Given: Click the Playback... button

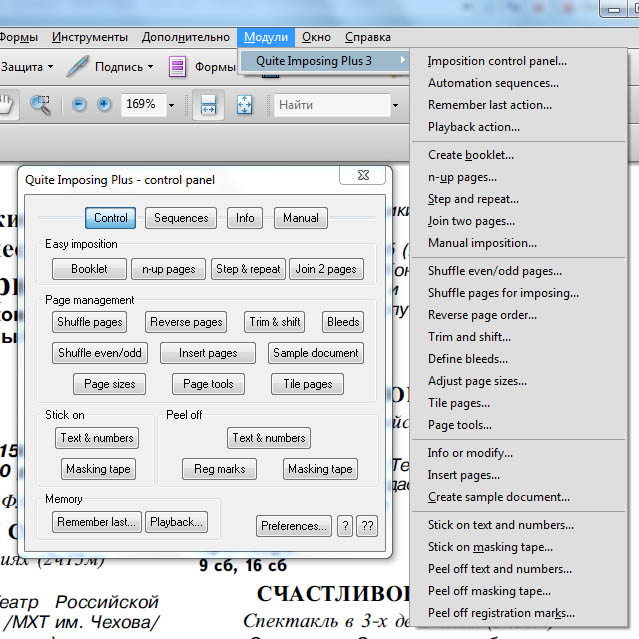Looking at the screenshot, I should coord(176,522).
